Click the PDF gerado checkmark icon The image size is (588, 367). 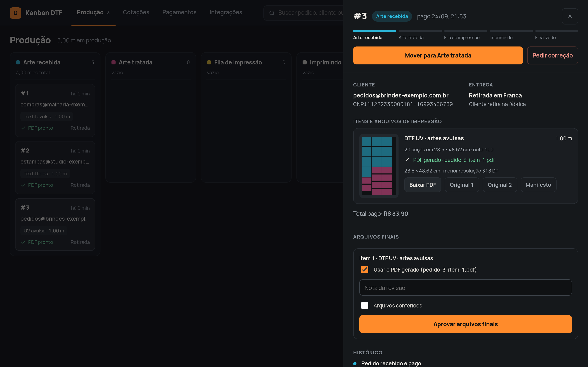click(x=407, y=160)
